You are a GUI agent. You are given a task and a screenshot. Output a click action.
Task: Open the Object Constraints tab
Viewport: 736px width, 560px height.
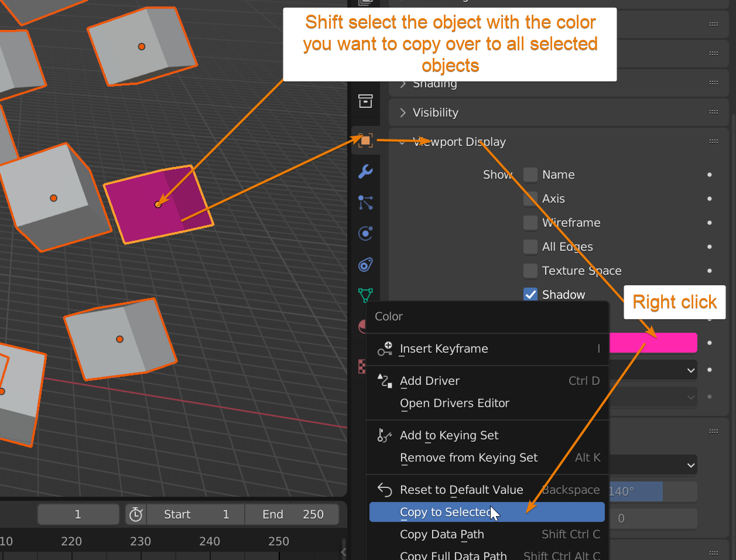365,265
